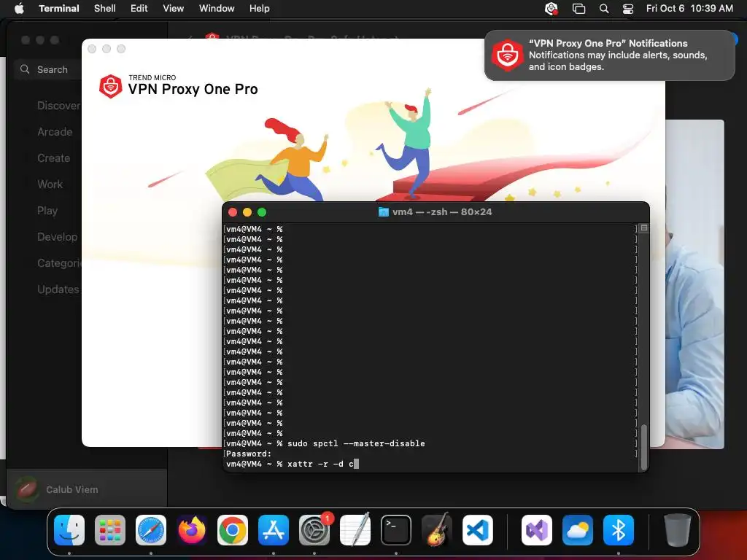This screenshot has height=560, width=747.
Task: Launch Firefox from the dock
Action: [192, 530]
